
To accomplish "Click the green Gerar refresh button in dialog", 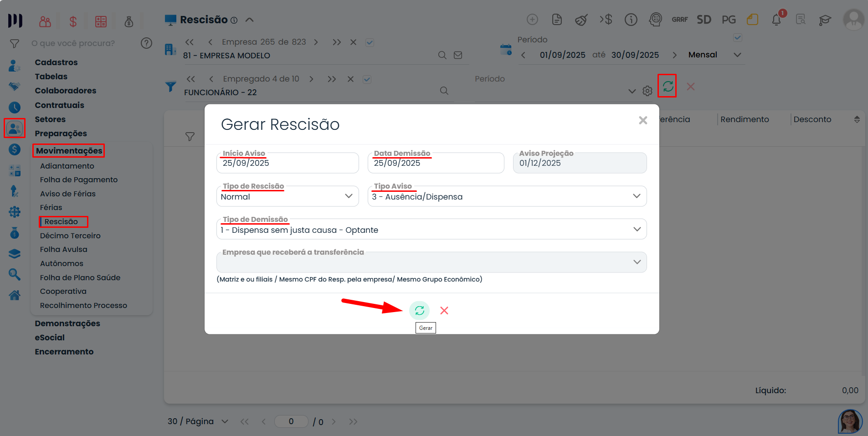I will tap(419, 311).
